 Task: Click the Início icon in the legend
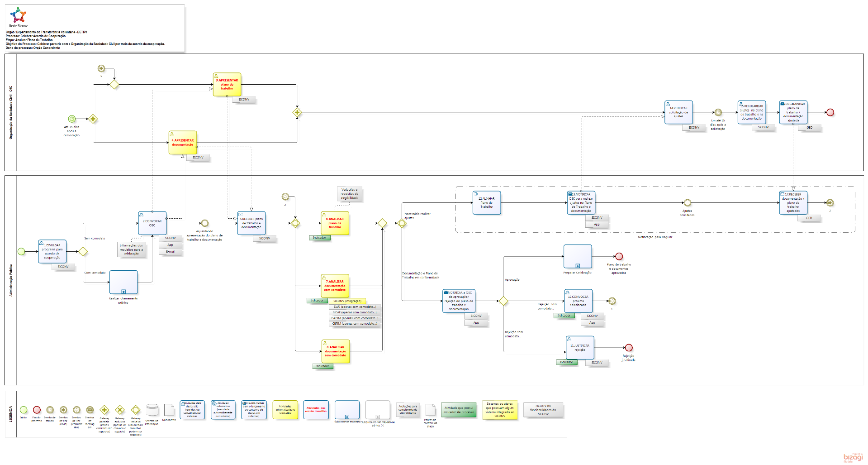coord(24,410)
